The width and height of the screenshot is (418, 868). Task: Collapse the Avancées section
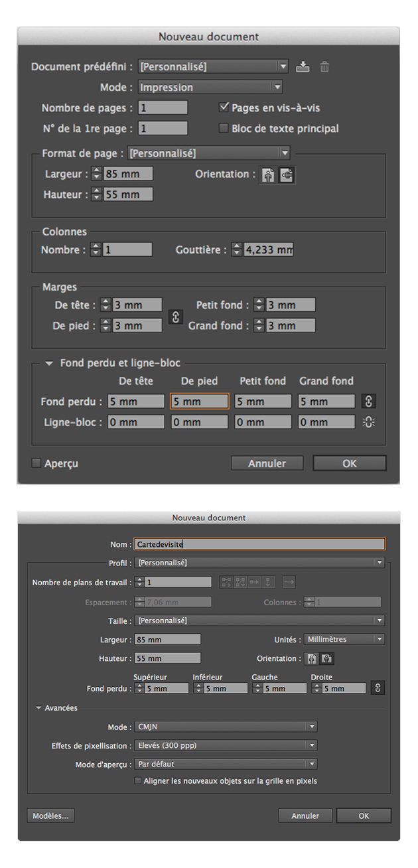pyautogui.click(x=38, y=707)
